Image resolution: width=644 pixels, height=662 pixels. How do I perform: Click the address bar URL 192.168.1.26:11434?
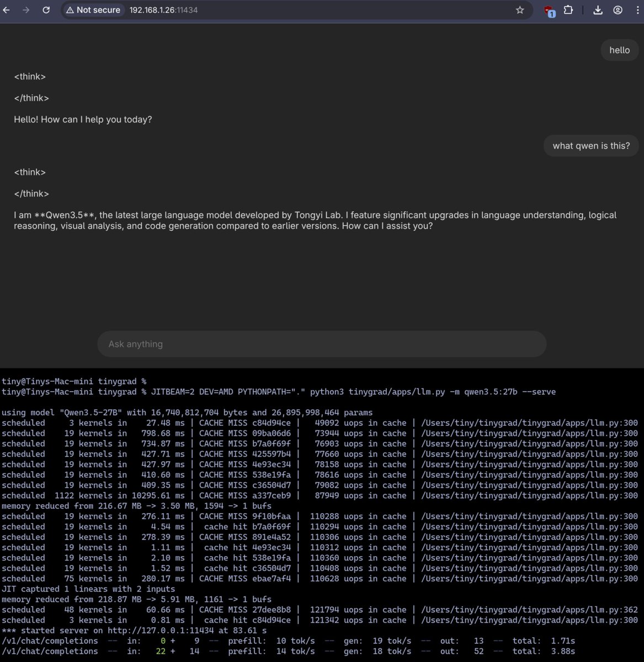[163, 10]
